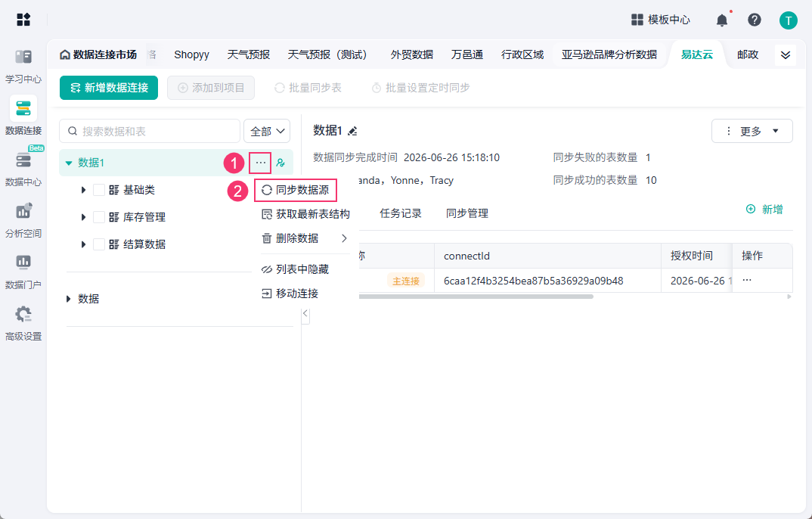Switch to the Shopyy tab

(x=191, y=54)
